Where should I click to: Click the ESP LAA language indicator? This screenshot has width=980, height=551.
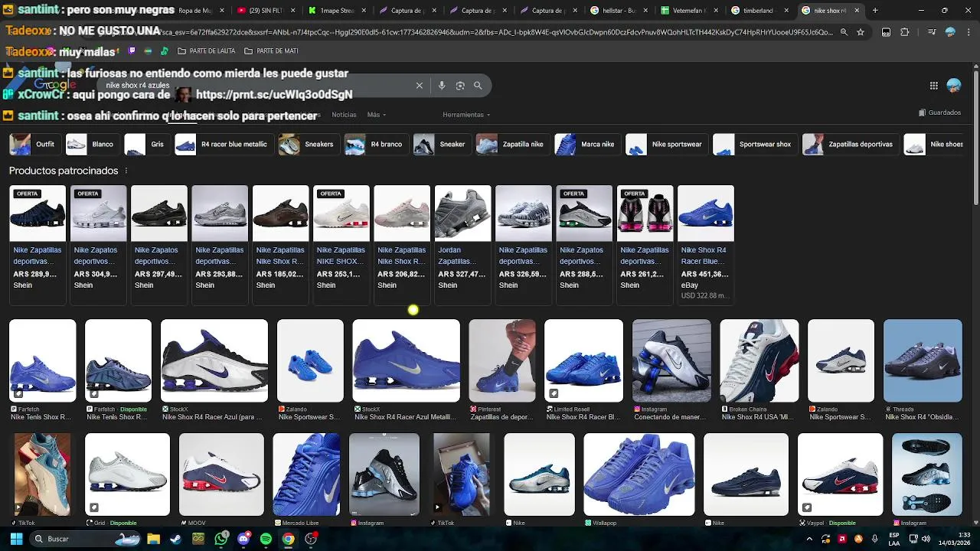pyautogui.click(x=895, y=539)
